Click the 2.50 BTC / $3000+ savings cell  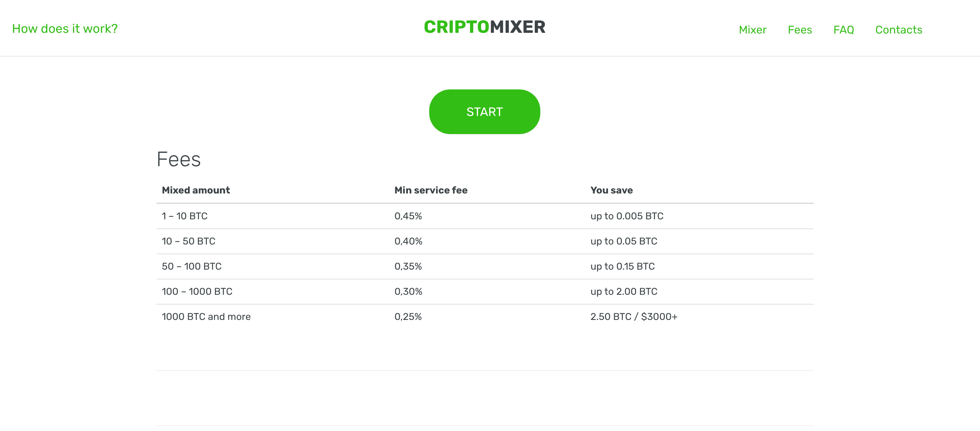634,316
